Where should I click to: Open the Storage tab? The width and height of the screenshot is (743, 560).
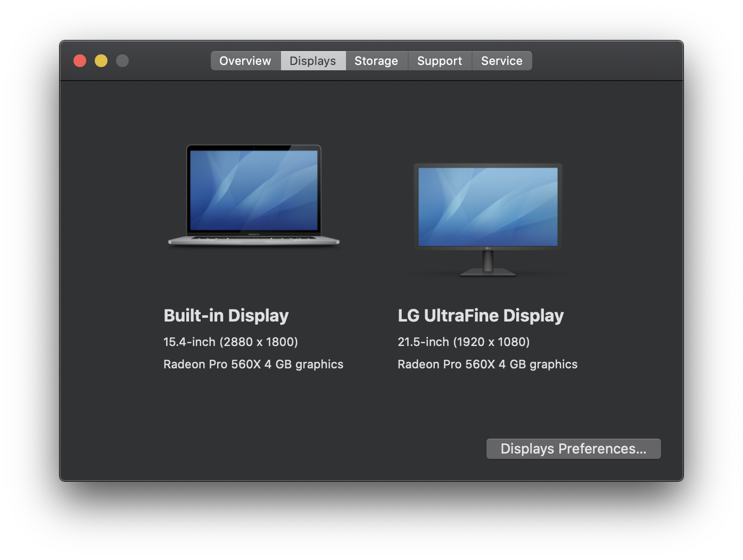376,60
